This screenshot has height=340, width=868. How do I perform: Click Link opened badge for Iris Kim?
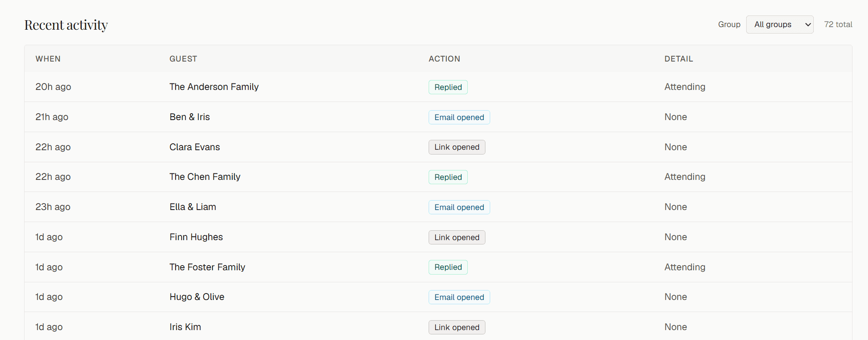[x=457, y=328]
